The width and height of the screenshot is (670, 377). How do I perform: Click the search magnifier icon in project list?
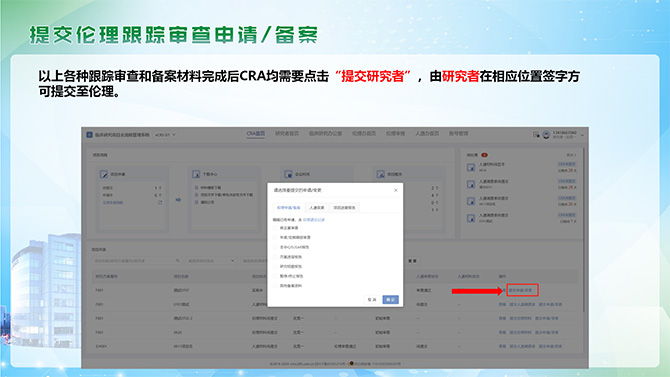point(178,261)
